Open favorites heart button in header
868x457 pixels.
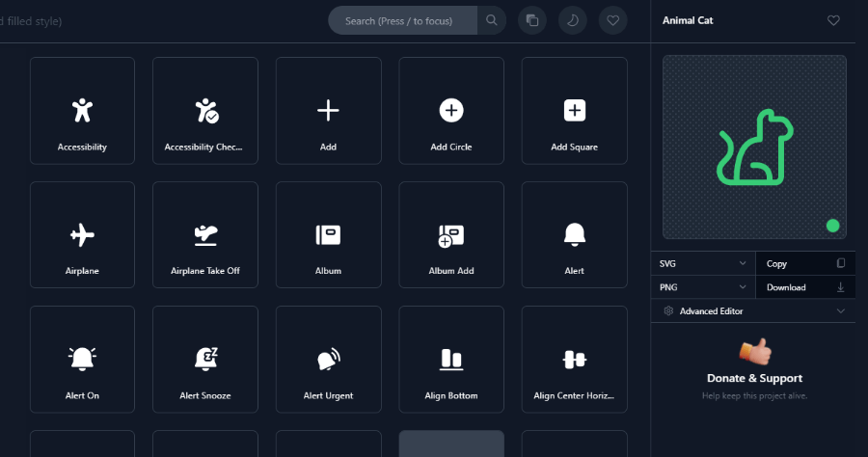612,20
